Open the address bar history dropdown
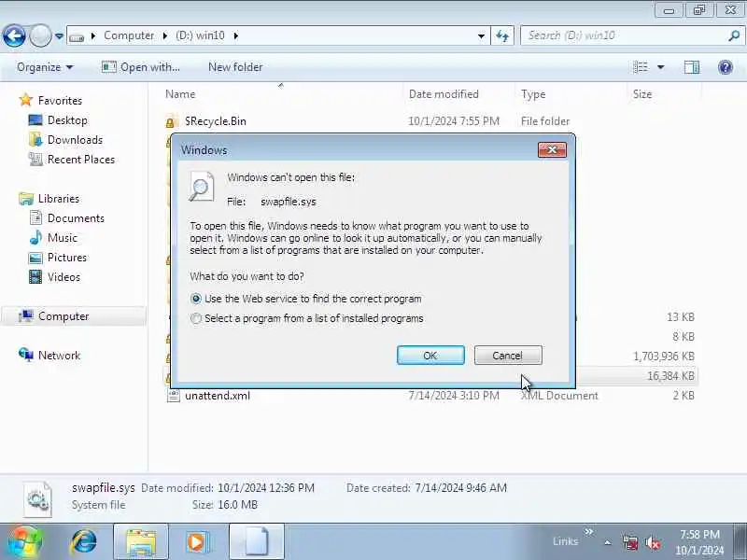Image resolution: width=747 pixels, height=560 pixels. (481, 36)
